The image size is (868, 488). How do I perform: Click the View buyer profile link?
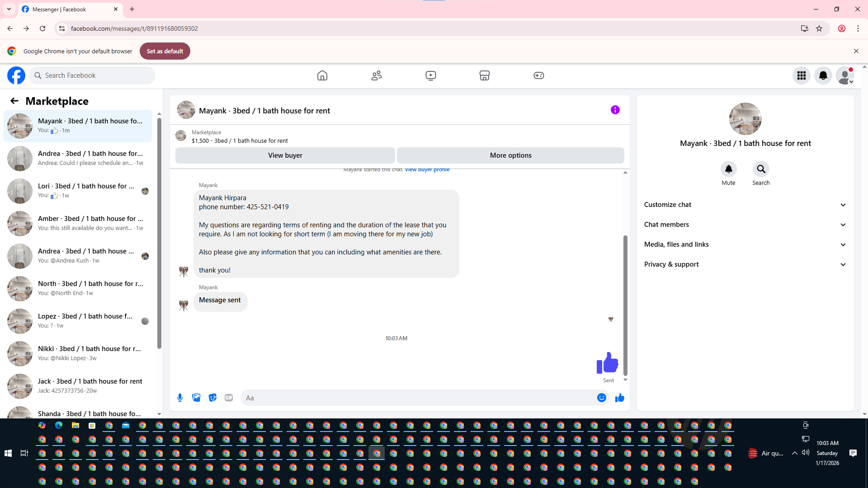pyautogui.click(x=427, y=170)
